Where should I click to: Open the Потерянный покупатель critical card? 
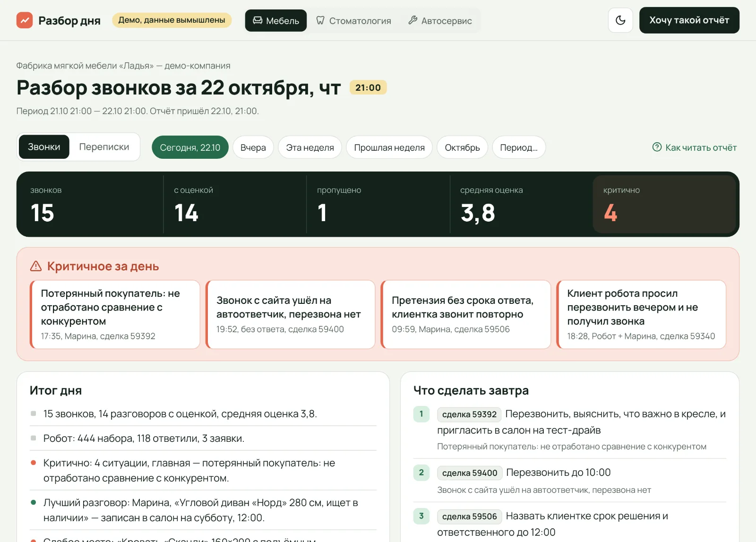point(115,314)
